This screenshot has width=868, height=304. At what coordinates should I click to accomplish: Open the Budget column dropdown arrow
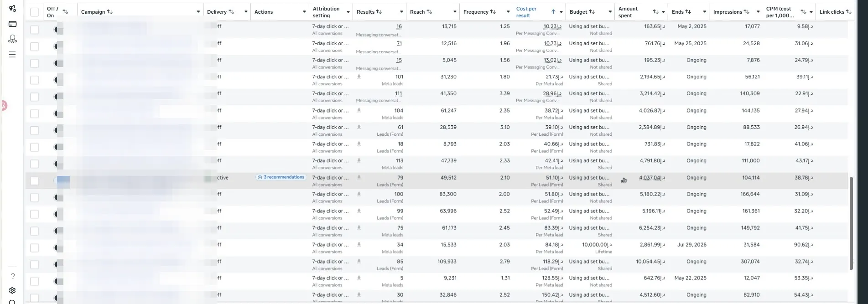click(x=610, y=12)
